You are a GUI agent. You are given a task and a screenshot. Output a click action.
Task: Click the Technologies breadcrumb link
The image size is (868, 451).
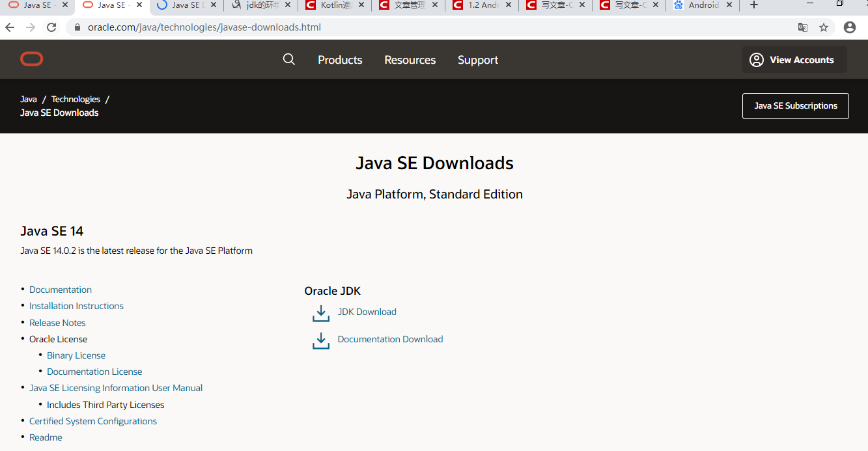coord(76,99)
